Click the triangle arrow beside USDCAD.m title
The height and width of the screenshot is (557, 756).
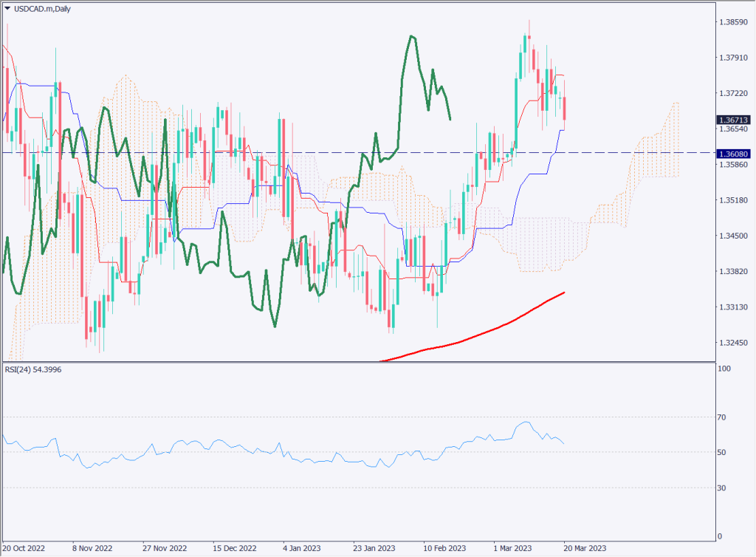(x=7, y=7)
